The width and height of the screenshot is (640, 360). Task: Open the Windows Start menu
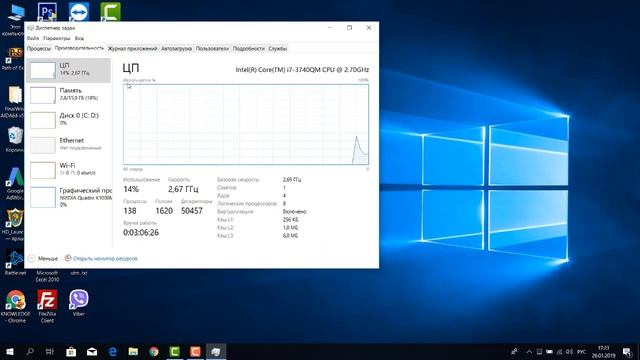pos(10,351)
